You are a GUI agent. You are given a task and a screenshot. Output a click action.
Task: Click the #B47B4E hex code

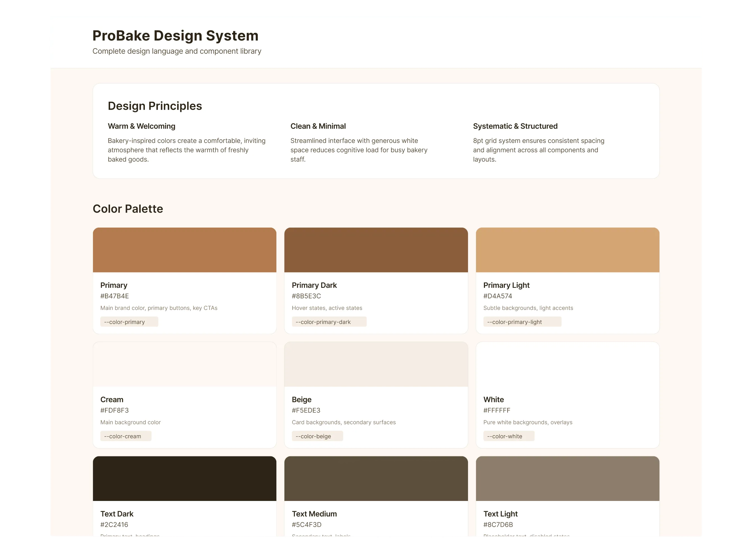[x=114, y=296]
